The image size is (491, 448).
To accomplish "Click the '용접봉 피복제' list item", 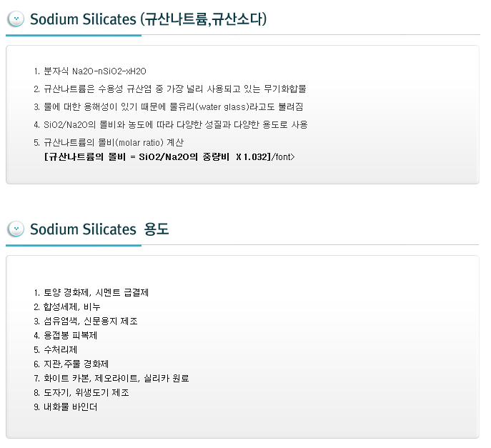I will (x=71, y=335).
